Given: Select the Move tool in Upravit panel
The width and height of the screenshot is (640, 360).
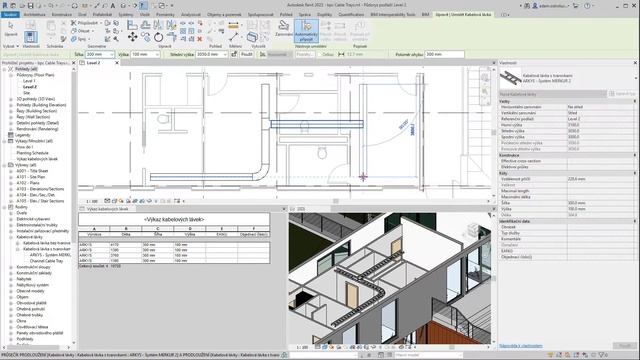Looking at the screenshot, I should click(x=132, y=37).
